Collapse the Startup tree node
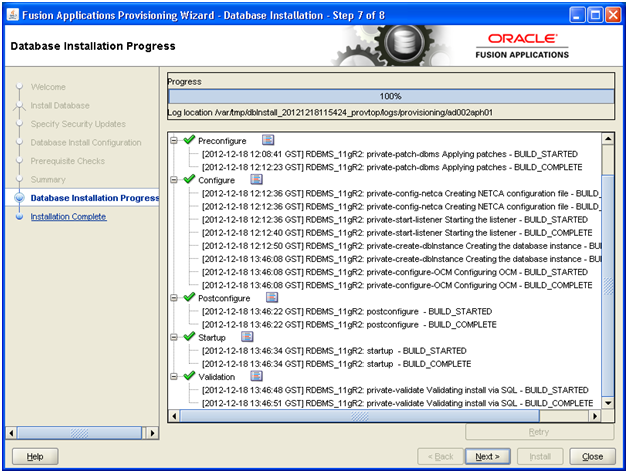Image resolution: width=628 pixels, height=473 pixels. point(174,337)
